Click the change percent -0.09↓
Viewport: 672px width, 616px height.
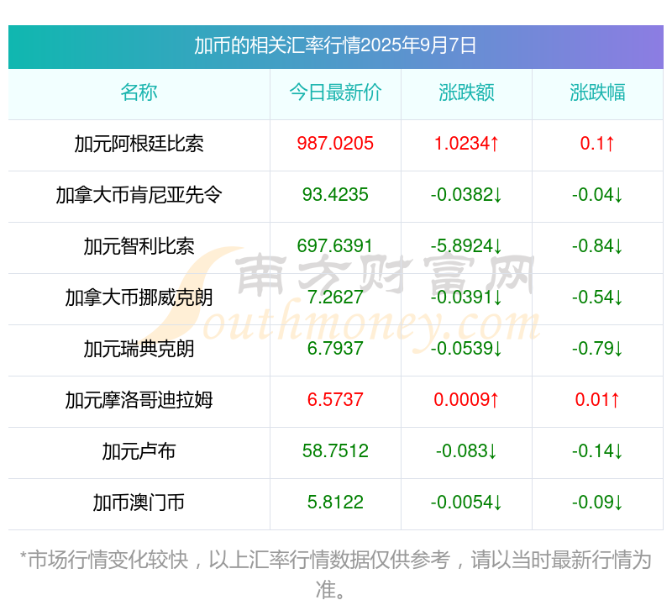coord(597,503)
